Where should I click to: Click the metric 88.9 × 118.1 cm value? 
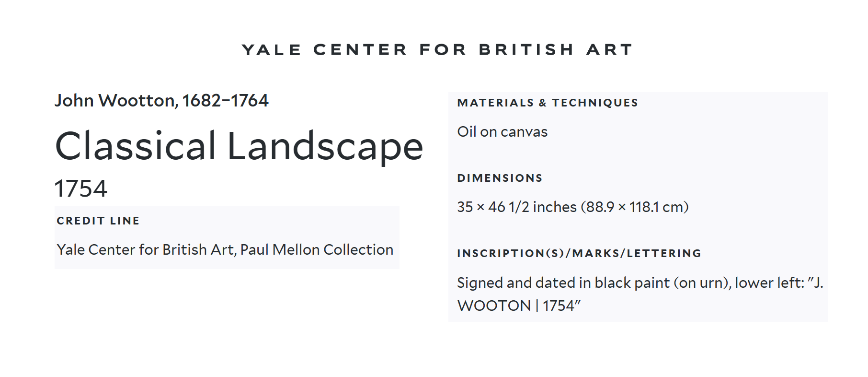pos(634,207)
